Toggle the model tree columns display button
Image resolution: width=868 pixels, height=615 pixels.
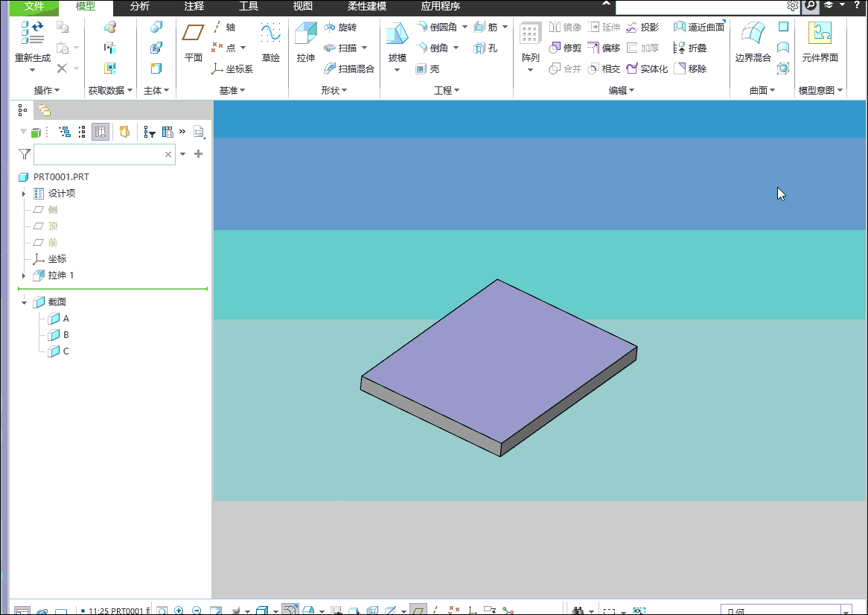101,133
